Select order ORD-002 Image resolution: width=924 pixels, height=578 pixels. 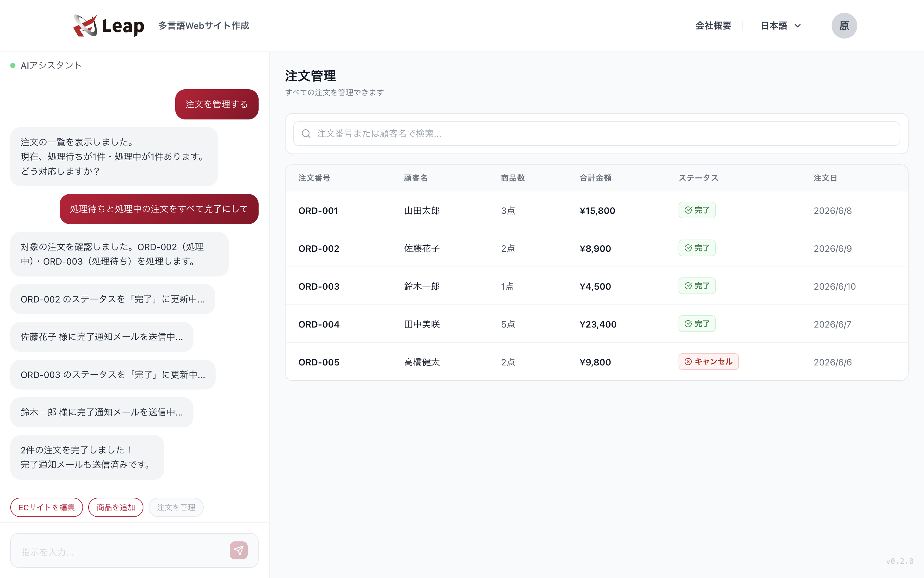coord(596,248)
